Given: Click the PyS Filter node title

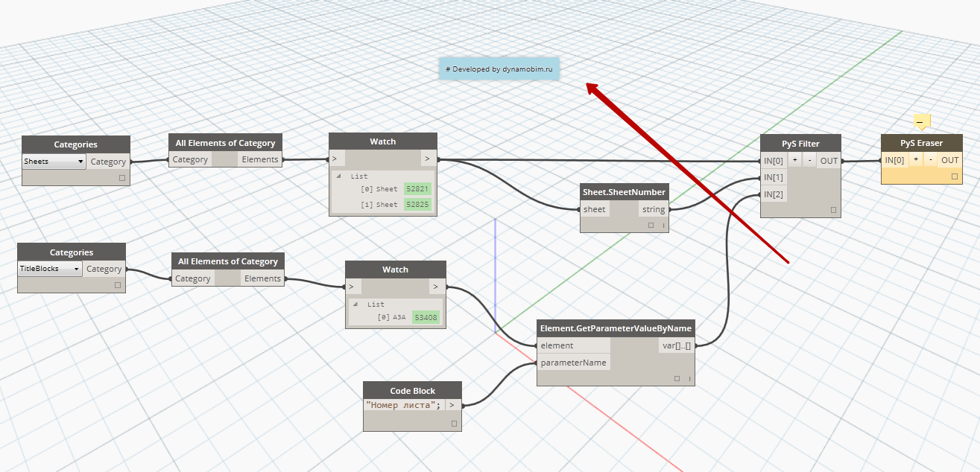Looking at the screenshot, I should coord(800,142).
